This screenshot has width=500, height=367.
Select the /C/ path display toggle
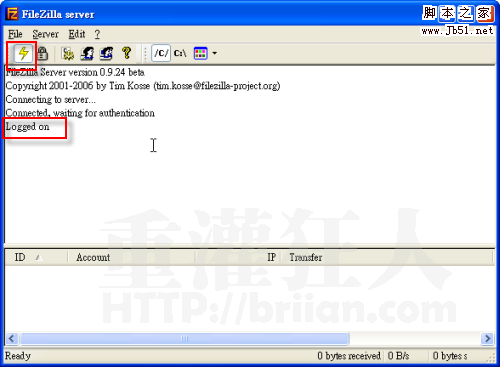pyautogui.click(x=161, y=53)
